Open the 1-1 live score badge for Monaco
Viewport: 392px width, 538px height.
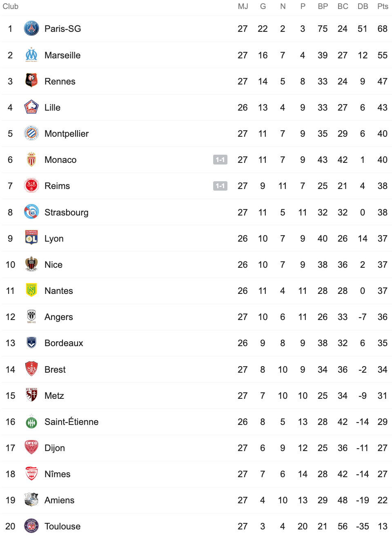(220, 160)
